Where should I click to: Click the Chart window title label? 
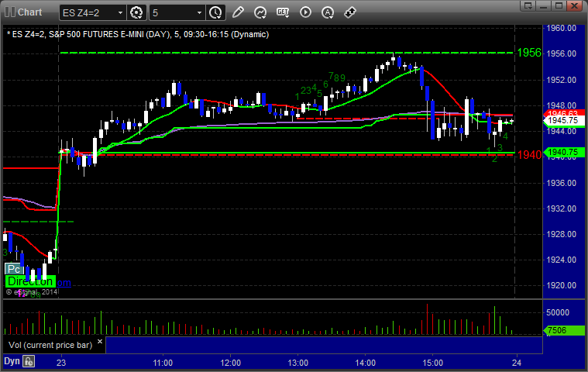coord(29,12)
